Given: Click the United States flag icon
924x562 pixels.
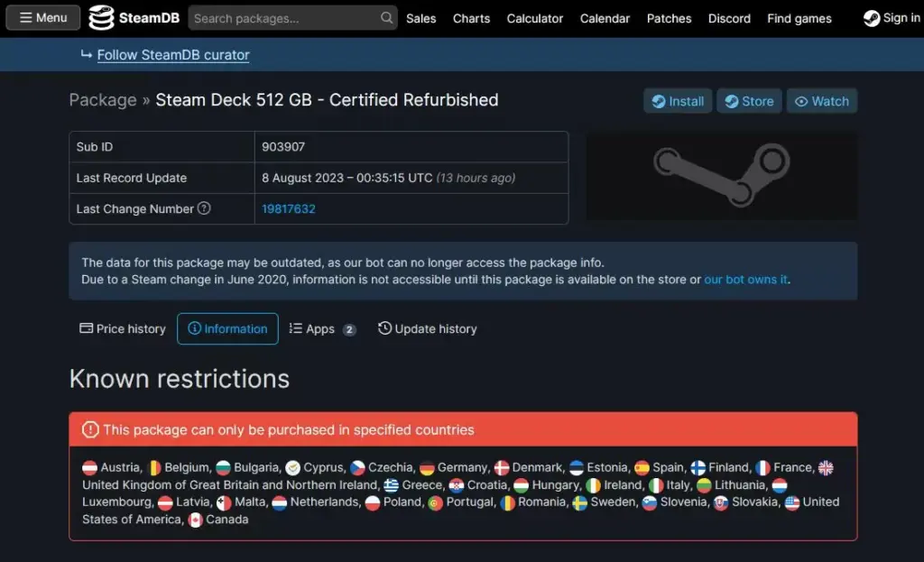Looking at the screenshot, I should click(792, 503).
